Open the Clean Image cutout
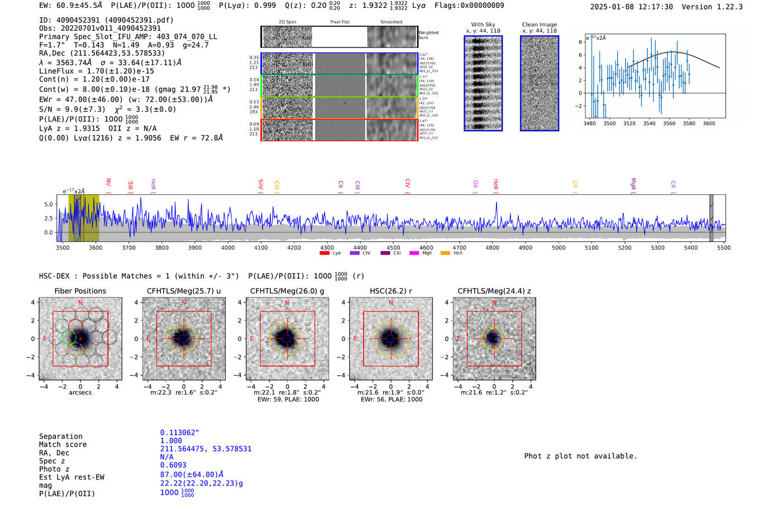The width and height of the screenshot is (782, 532). [x=540, y=83]
